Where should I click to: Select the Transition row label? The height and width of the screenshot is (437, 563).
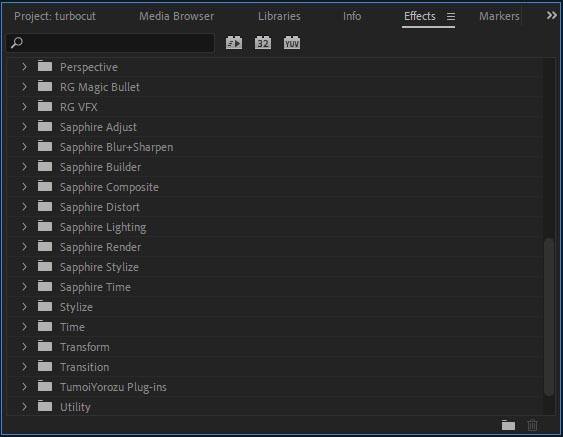coord(84,367)
